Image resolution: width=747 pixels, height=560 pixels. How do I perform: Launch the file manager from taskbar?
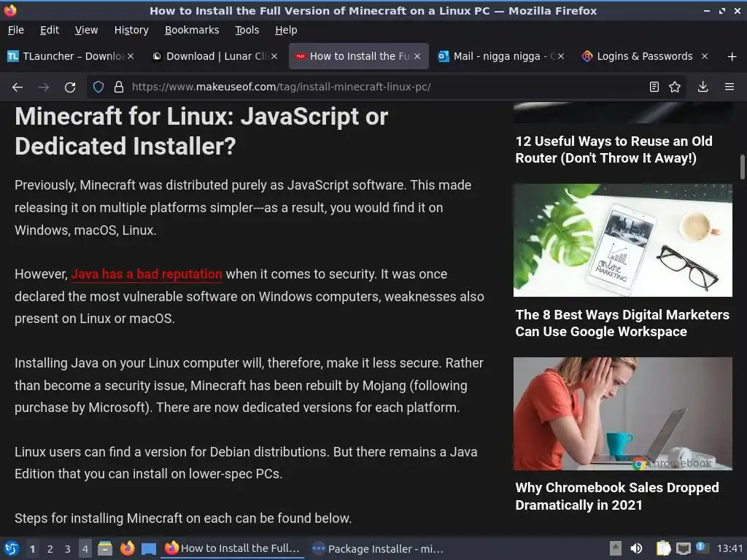(x=105, y=548)
